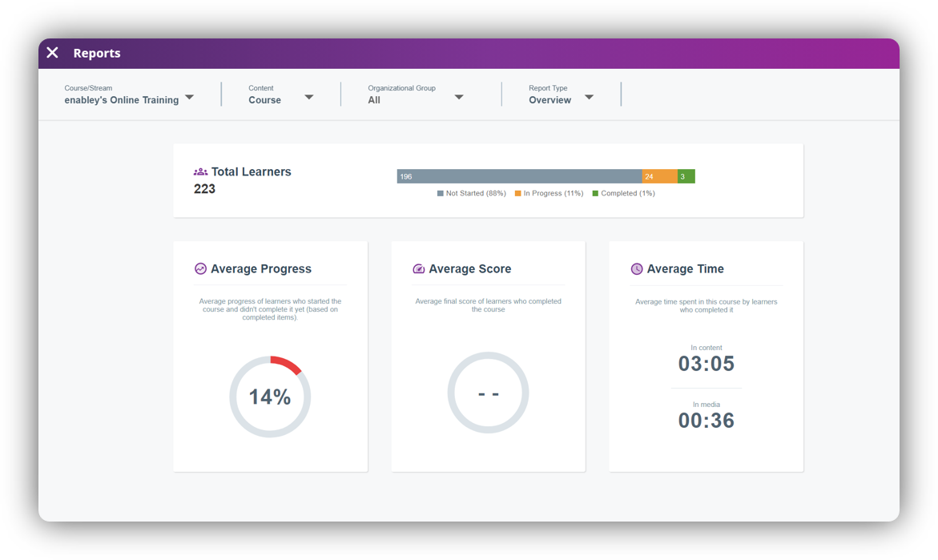Select the gray Not Started bar segment
This screenshot has width=938, height=560.
519,176
